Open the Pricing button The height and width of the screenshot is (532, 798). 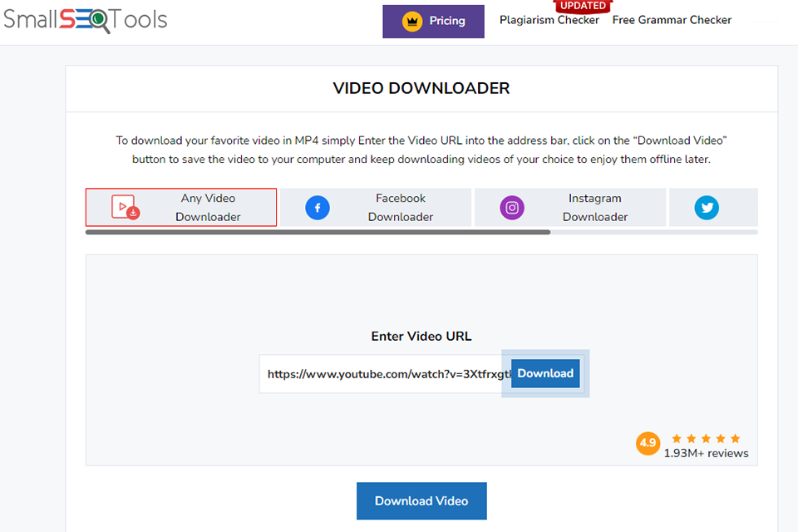(433, 22)
